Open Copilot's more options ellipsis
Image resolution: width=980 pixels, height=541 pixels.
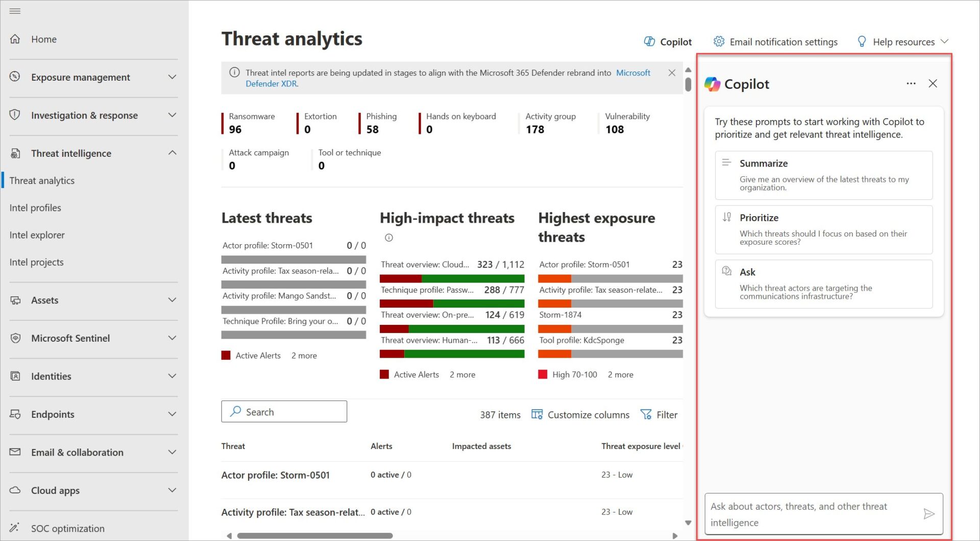(911, 83)
